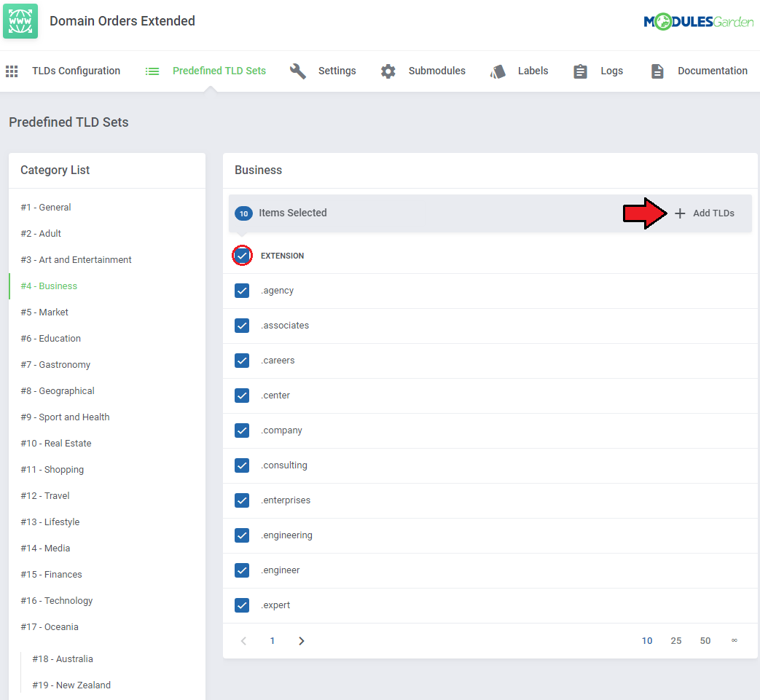
Task: Click the TLDs Configuration grid icon
Action: click(12, 71)
